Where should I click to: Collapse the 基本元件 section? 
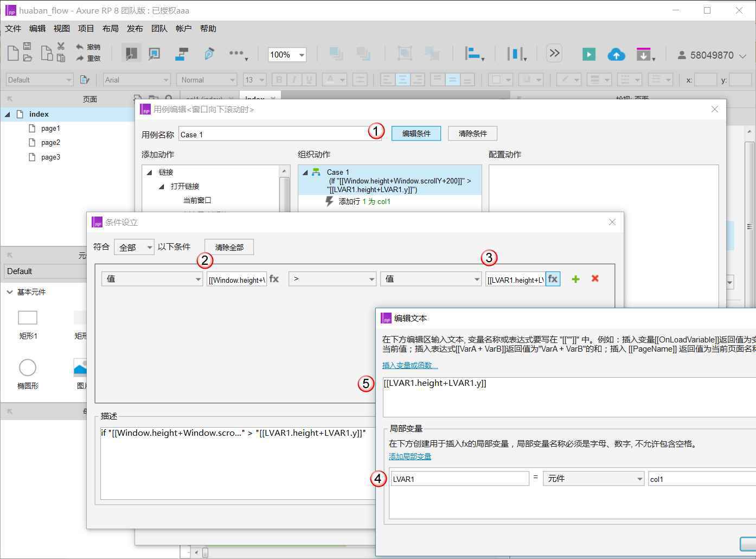click(x=10, y=292)
